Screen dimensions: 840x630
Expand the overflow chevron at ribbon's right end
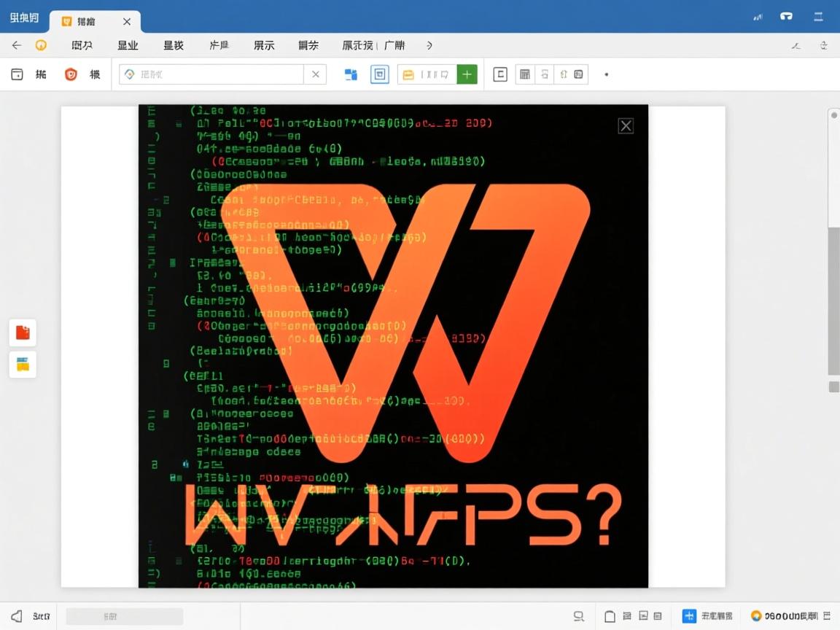click(429, 45)
